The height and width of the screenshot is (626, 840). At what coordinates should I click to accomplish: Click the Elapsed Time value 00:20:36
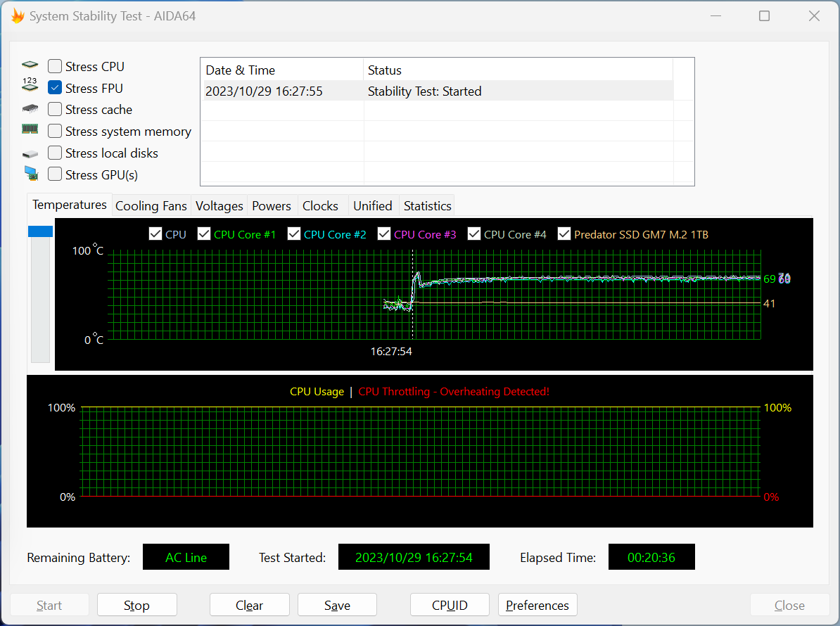click(651, 557)
